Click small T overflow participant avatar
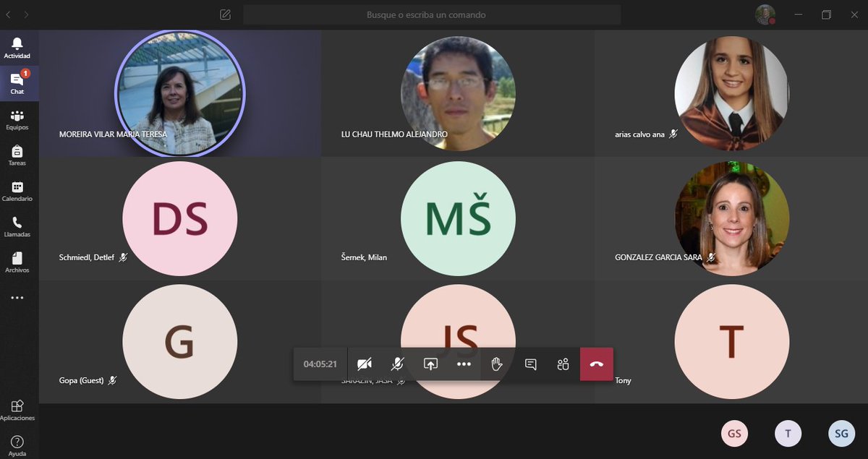Image resolution: width=868 pixels, height=459 pixels. tap(788, 434)
